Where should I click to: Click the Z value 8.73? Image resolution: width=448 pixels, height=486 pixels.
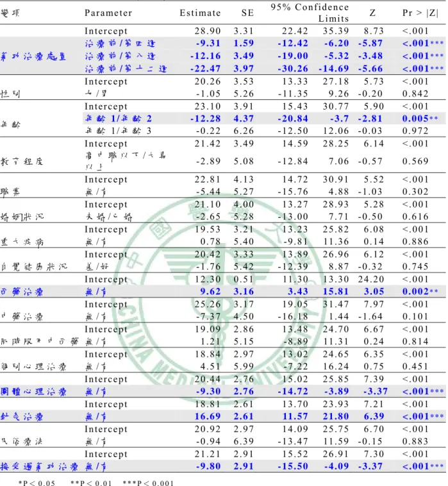click(374, 31)
